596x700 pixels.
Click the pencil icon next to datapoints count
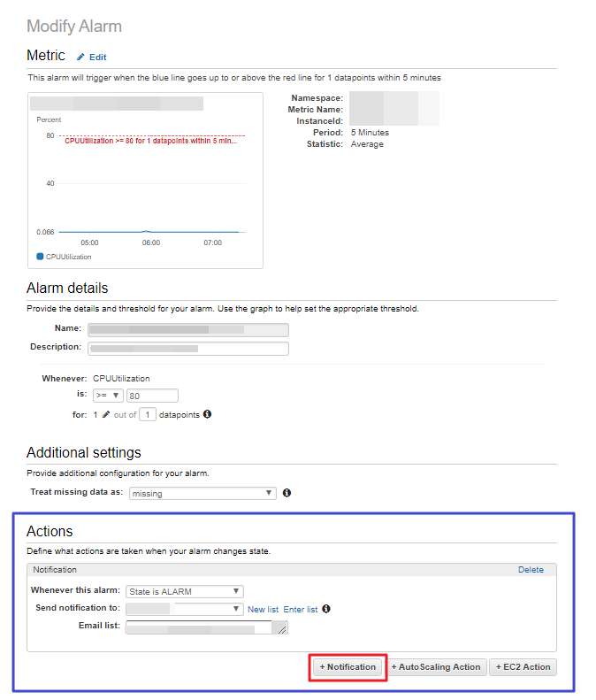[x=106, y=414]
